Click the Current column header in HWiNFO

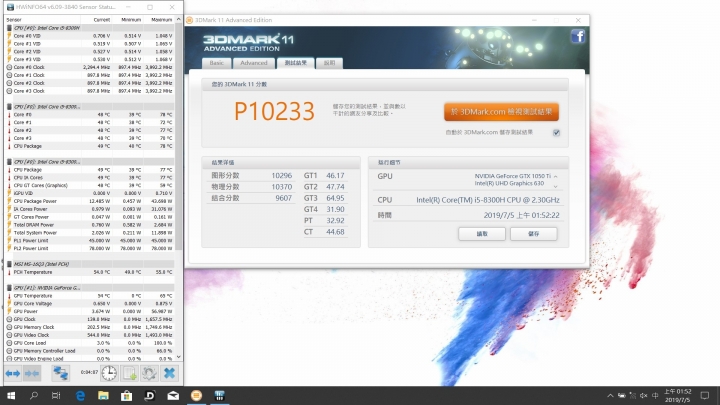(96, 20)
